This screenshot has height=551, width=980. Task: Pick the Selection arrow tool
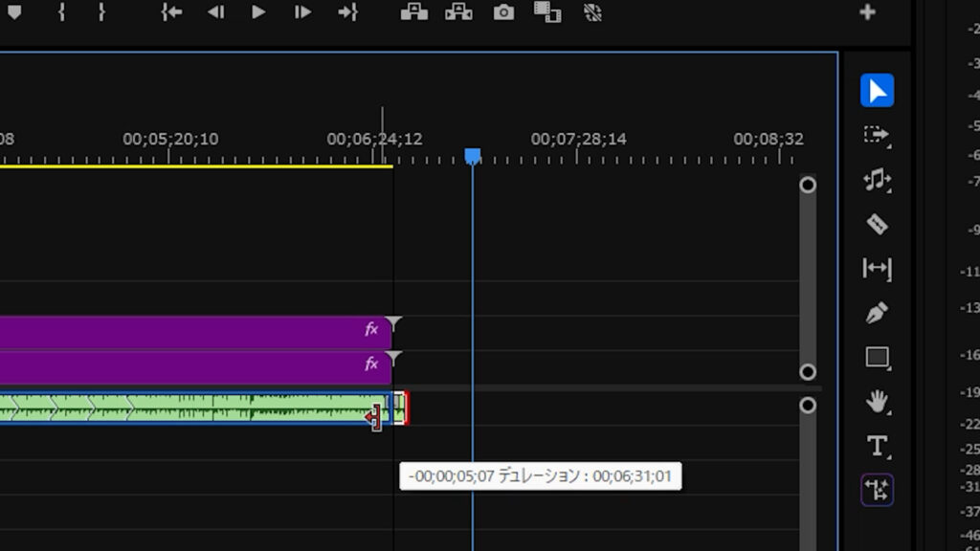[877, 91]
